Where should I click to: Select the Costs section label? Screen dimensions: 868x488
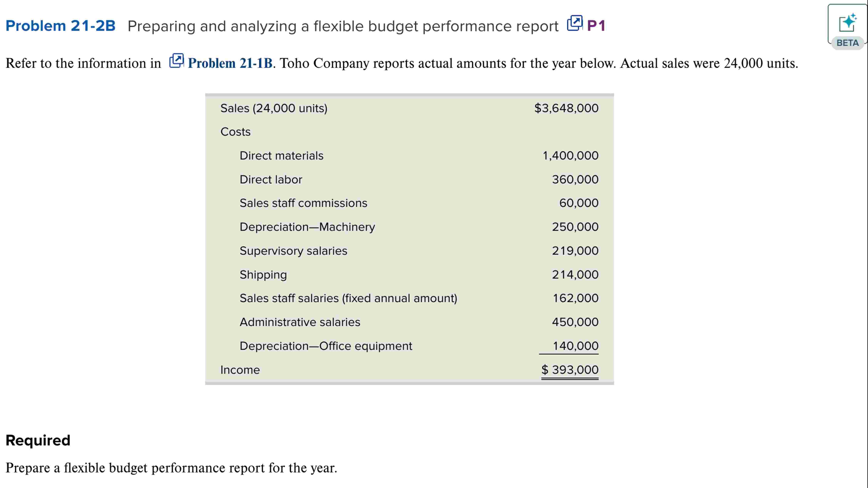(235, 132)
